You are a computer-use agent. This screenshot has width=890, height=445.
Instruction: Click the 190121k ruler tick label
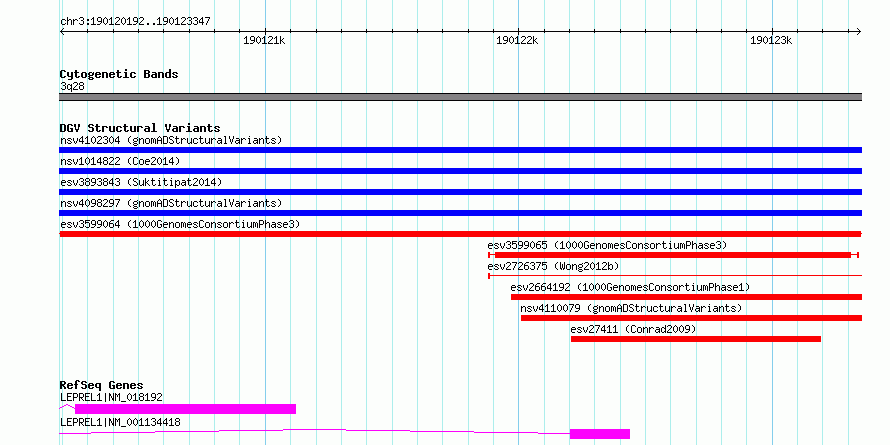pyautogui.click(x=263, y=40)
